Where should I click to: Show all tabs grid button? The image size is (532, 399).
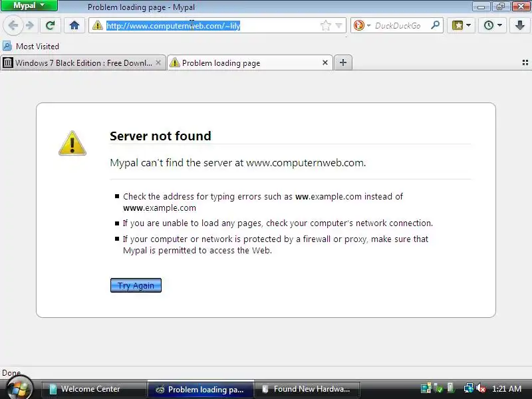tap(525, 63)
